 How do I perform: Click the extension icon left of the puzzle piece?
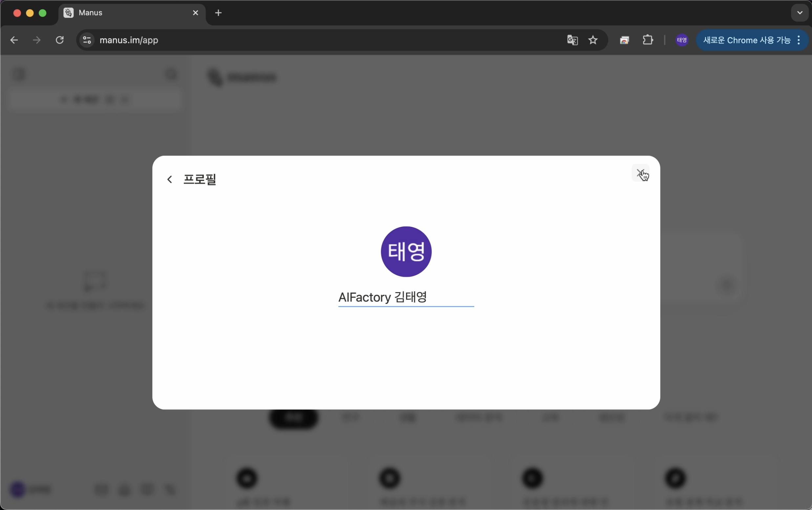pyautogui.click(x=624, y=40)
